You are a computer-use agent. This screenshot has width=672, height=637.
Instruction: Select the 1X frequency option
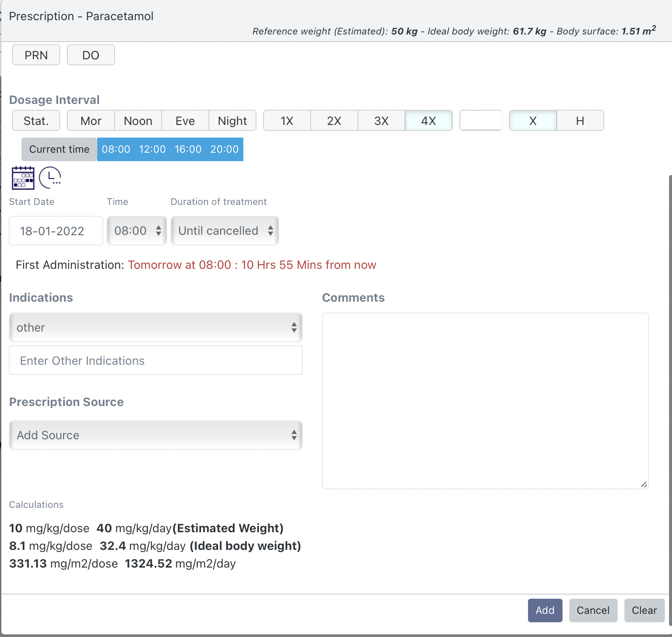pos(287,121)
